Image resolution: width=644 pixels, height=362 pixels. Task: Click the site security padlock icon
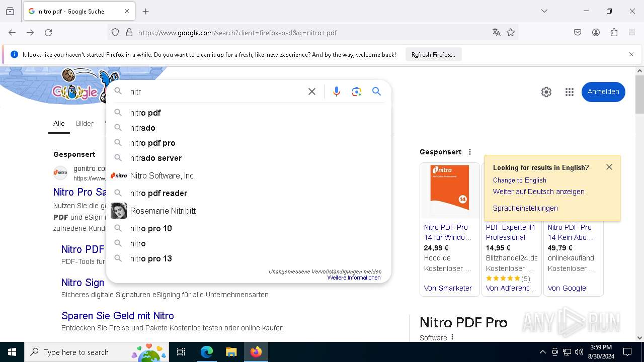coord(129,33)
